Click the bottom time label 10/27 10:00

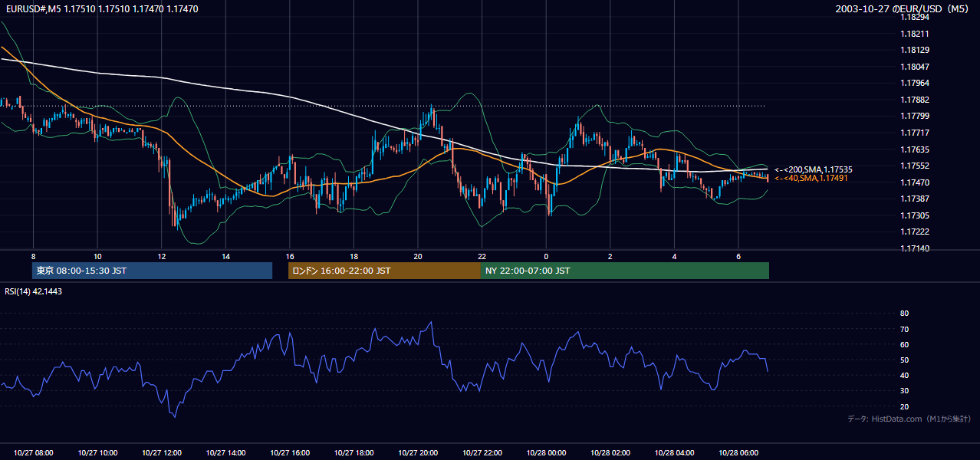[97, 453]
